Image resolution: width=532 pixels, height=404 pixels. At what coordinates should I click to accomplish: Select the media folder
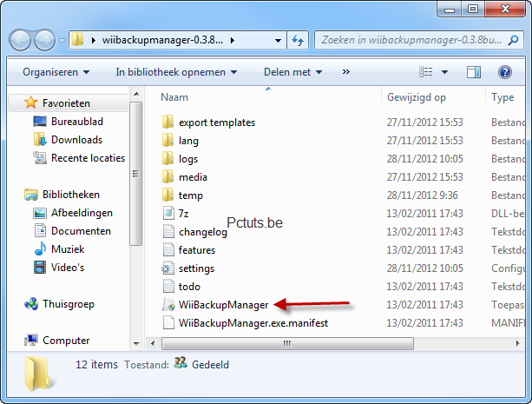(193, 177)
